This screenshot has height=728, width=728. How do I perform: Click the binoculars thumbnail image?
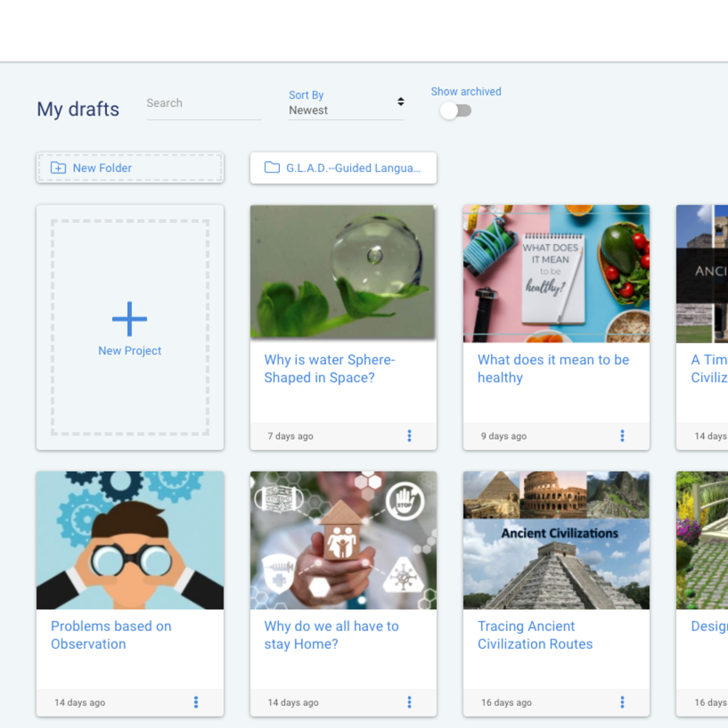tap(130, 540)
